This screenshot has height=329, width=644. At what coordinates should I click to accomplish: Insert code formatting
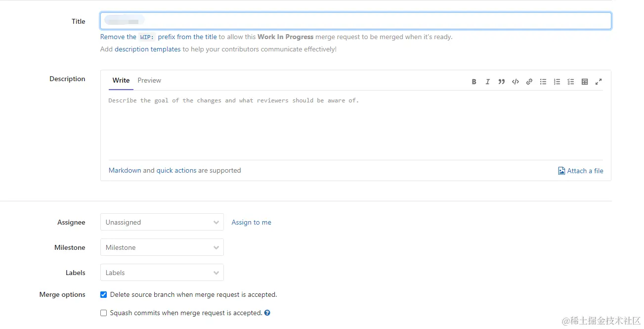coord(515,82)
